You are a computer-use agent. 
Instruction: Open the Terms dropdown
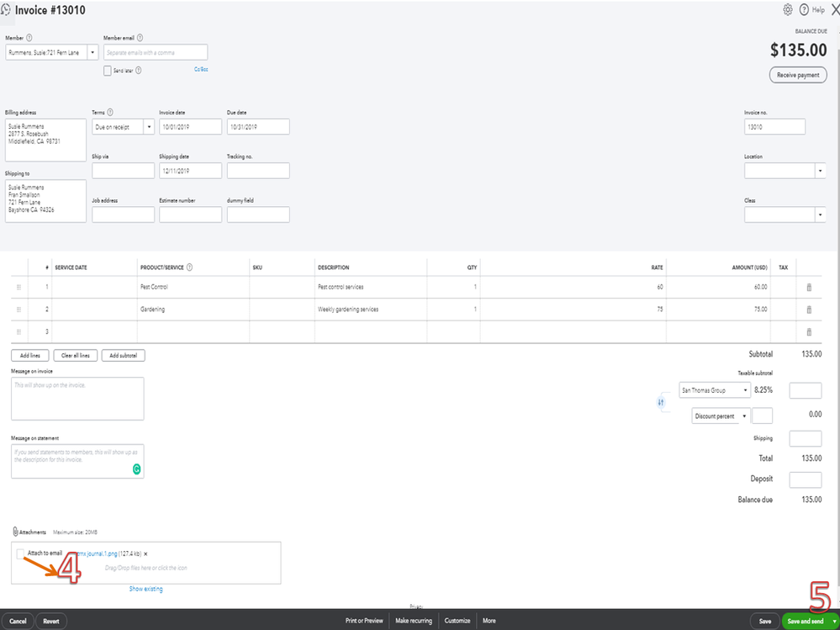click(x=149, y=127)
